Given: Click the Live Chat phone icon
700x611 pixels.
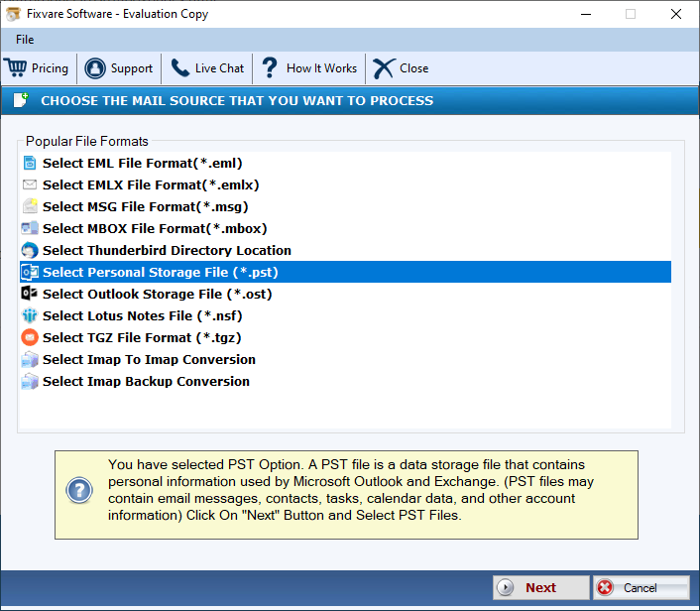Looking at the screenshot, I should coord(179,68).
